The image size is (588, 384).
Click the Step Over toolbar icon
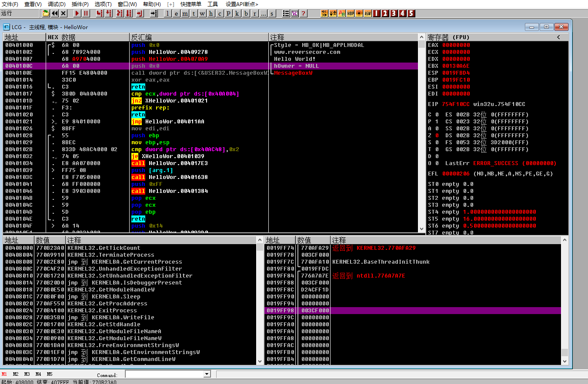point(109,13)
